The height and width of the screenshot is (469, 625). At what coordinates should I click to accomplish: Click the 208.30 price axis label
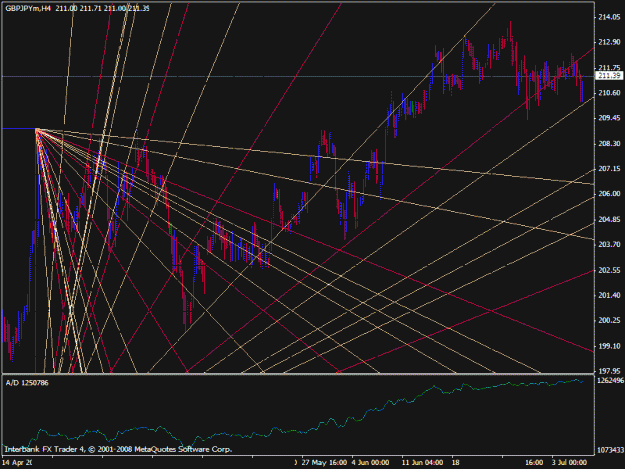609,143
